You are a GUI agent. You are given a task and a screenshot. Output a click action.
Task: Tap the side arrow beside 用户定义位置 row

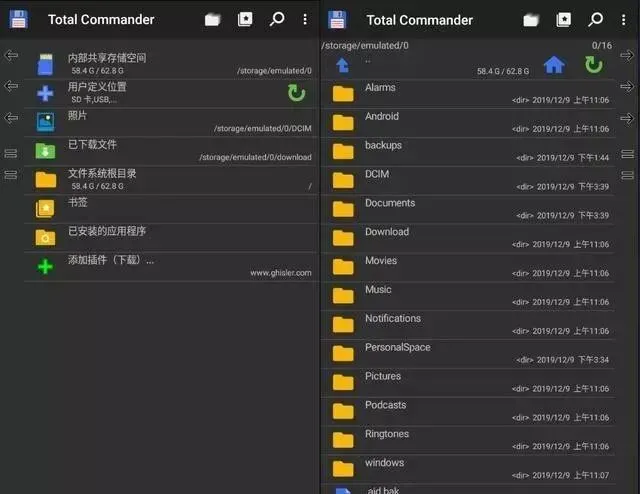coord(11,86)
